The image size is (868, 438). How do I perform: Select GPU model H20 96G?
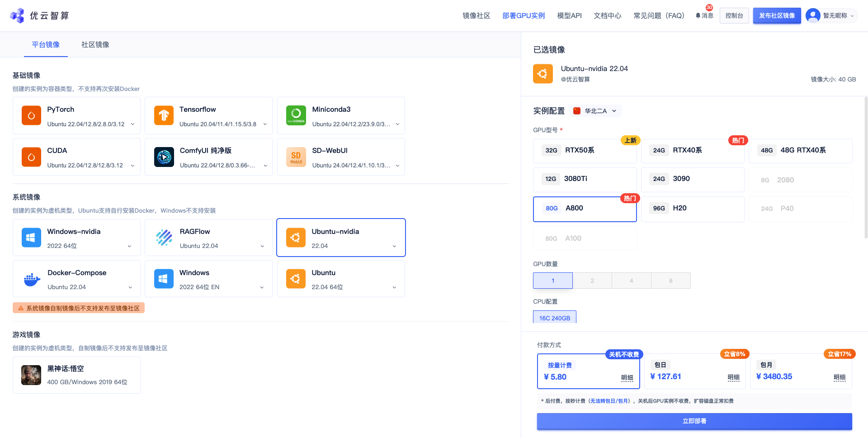(693, 209)
